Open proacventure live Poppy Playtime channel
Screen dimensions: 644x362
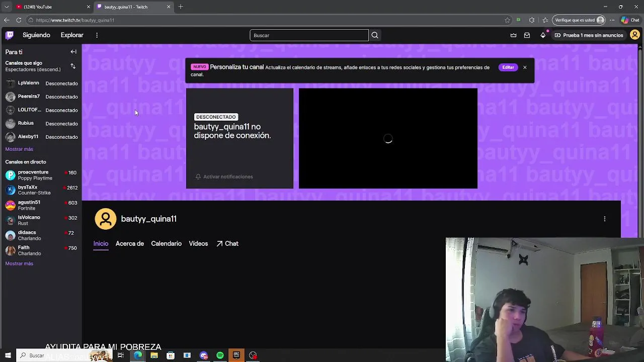pos(41,175)
